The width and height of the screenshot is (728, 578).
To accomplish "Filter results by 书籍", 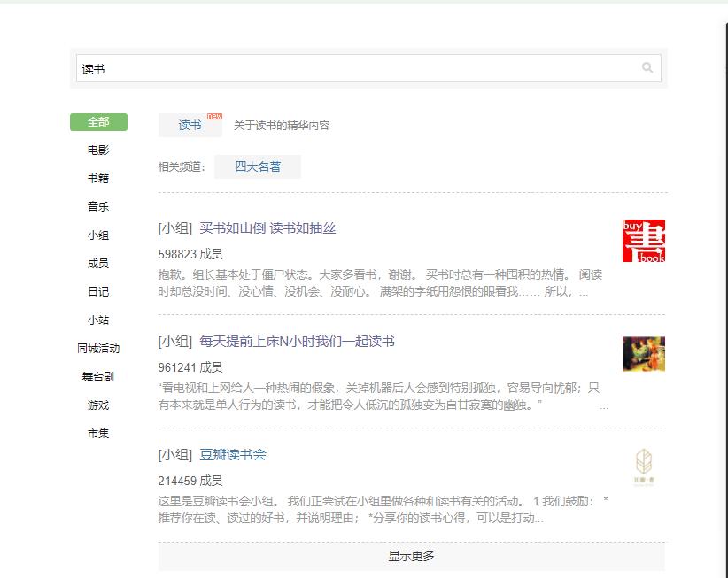I will [98, 179].
